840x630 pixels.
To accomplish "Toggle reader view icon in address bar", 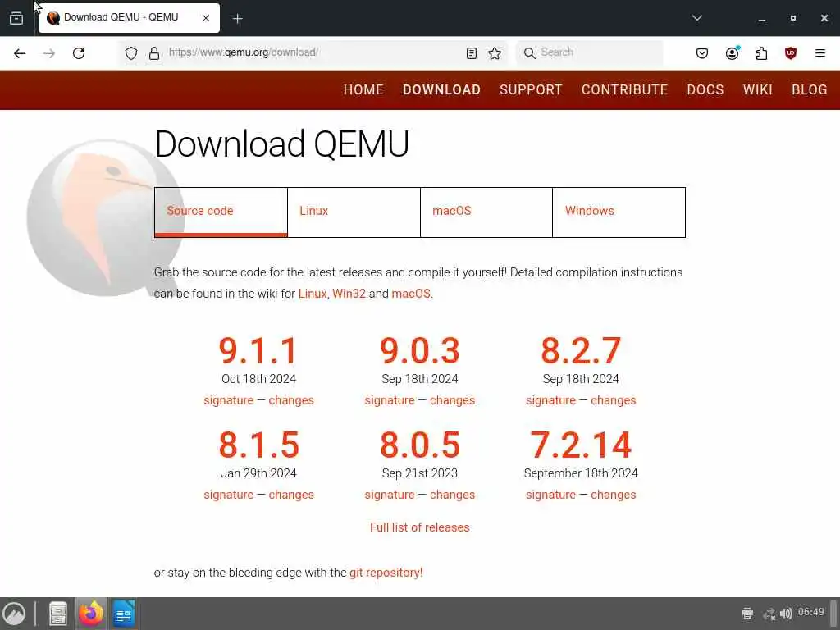I will point(472,53).
